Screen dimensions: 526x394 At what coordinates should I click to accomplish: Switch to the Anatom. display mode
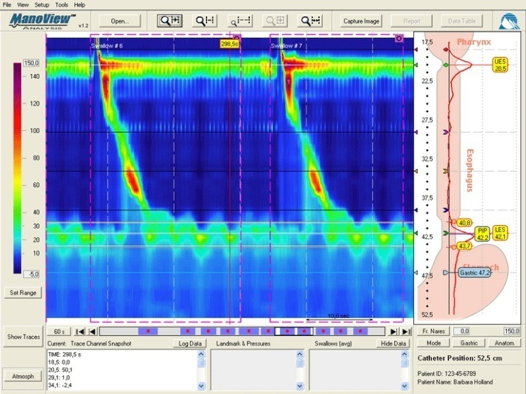point(505,343)
